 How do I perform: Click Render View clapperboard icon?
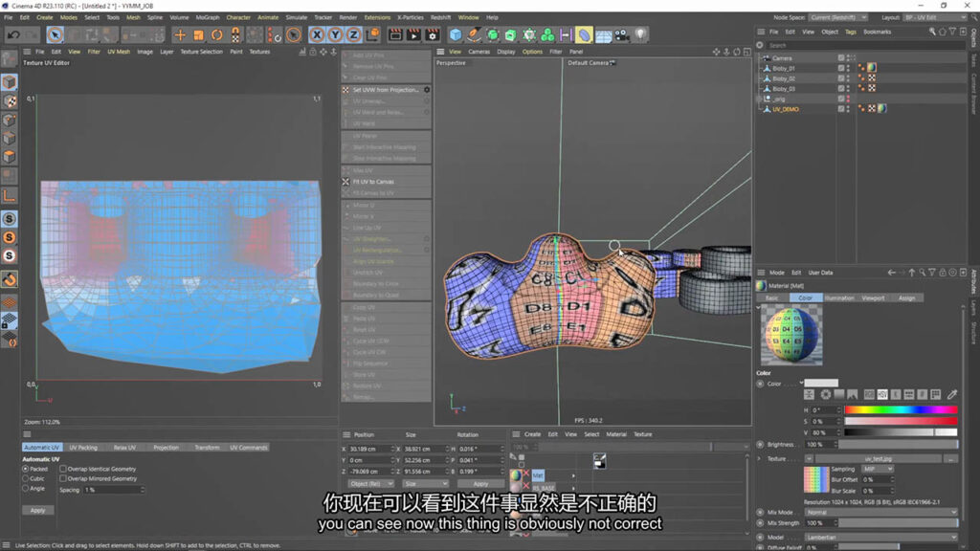point(395,35)
